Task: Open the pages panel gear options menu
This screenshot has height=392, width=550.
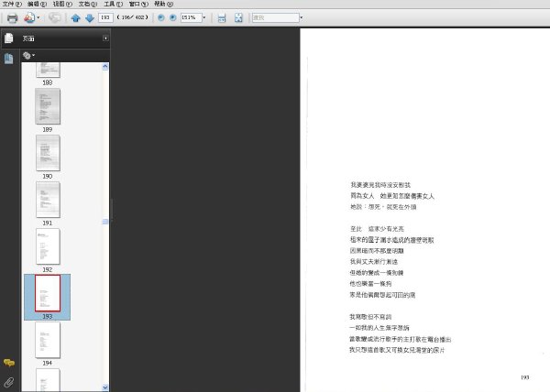Action: (28, 55)
